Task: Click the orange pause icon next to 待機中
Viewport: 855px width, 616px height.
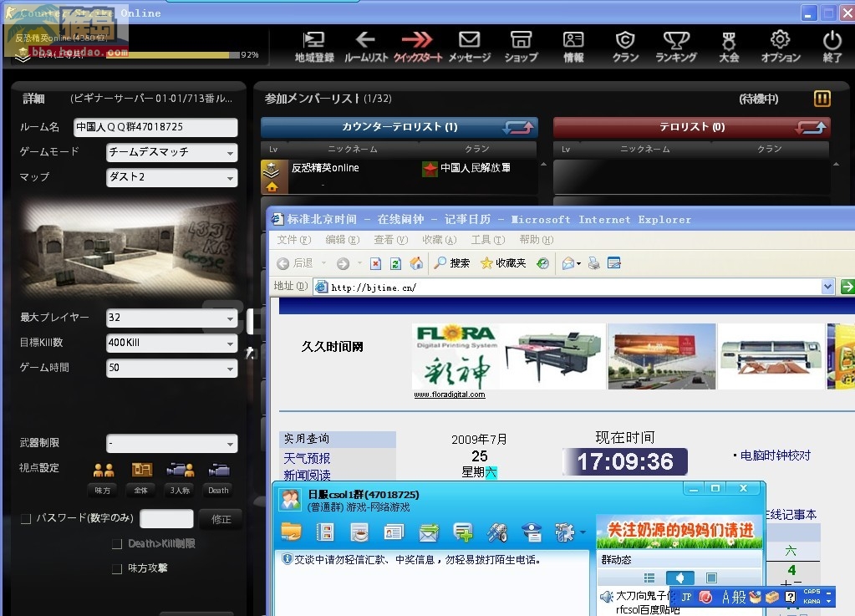Action: pyautogui.click(x=822, y=99)
